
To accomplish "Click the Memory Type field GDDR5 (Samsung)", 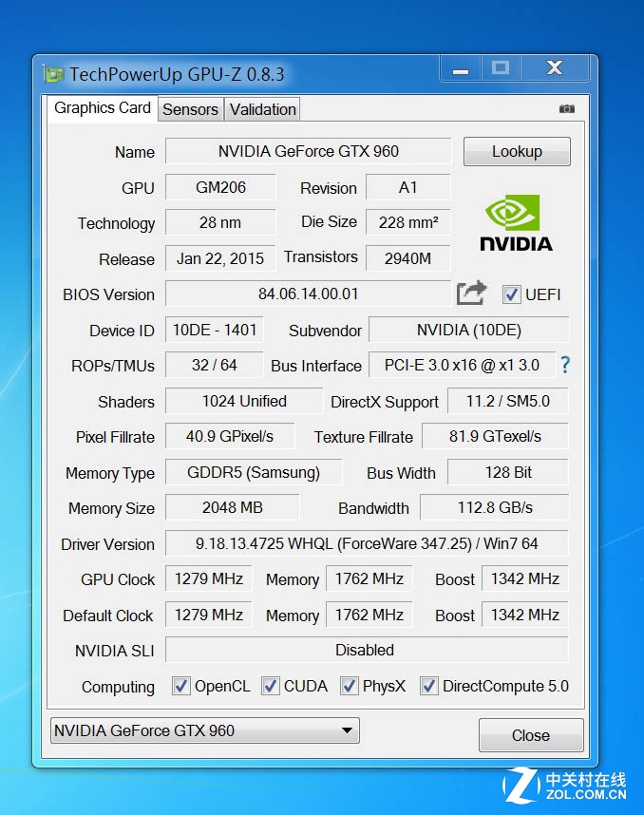I will [254, 472].
